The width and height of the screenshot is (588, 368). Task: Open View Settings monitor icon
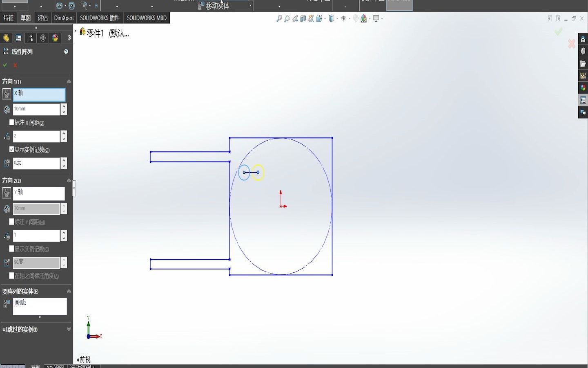pos(376,18)
